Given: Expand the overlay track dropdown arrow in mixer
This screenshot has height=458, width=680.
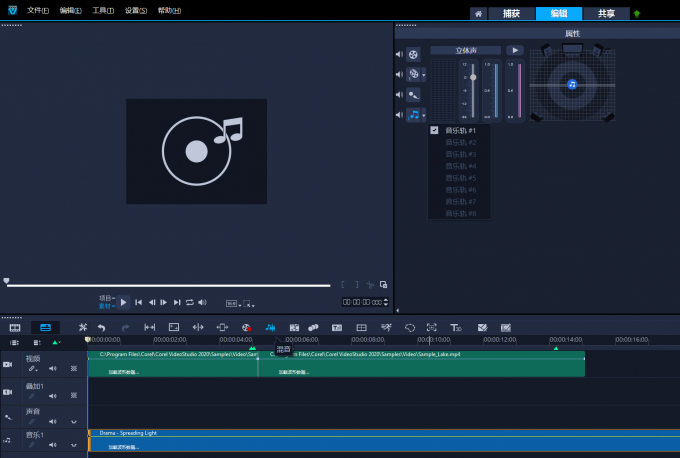Looking at the screenshot, I should coord(425,75).
